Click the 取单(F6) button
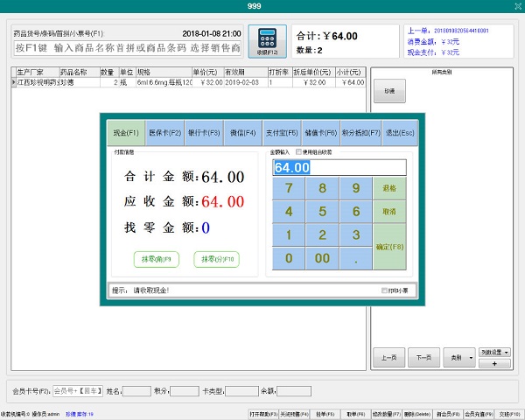 coord(355,415)
